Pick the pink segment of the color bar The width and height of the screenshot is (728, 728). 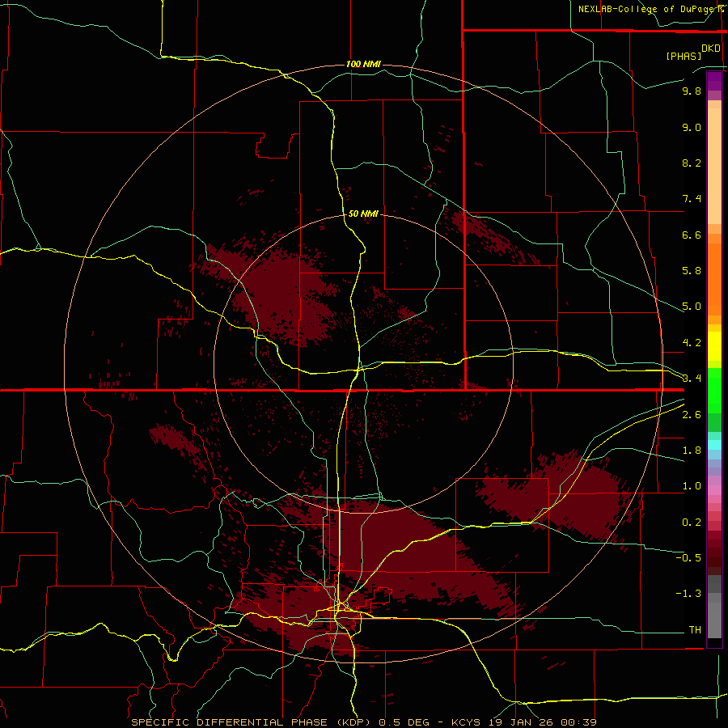pyautogui.click(x=714, y=490)
